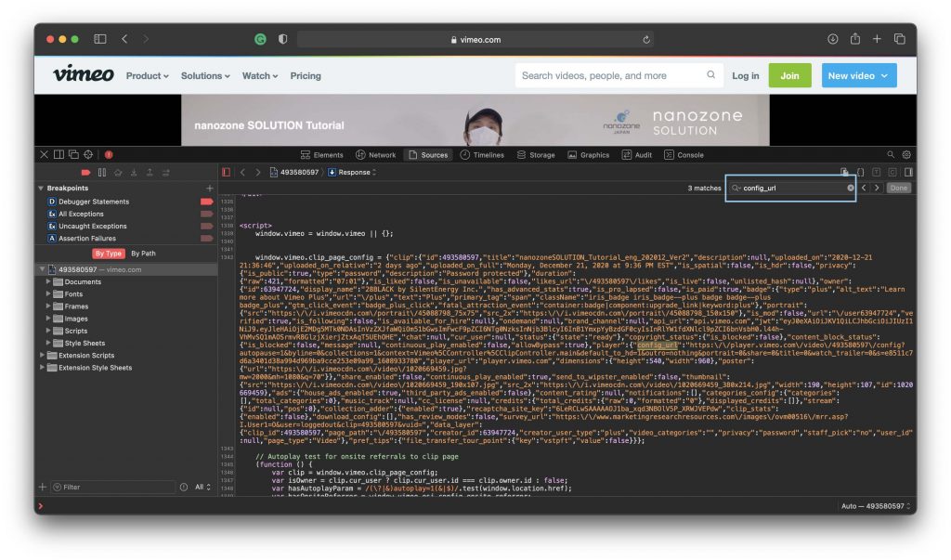951x560 pixels.
Task: Go back in the resource history
Action: pos(242,173)
